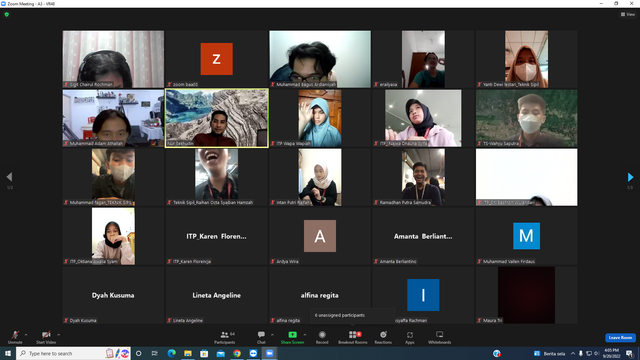Open Whiteboards

(x=440, y=337)
